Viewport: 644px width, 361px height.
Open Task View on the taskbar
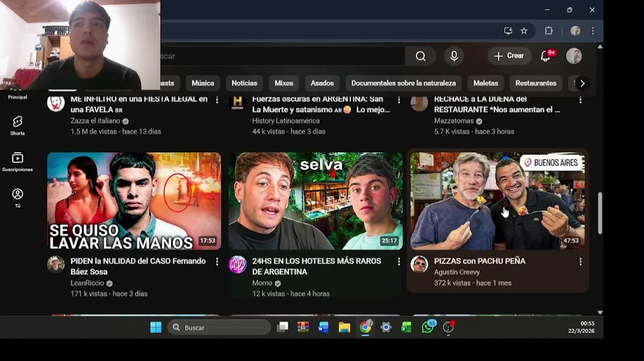(283, 327)
